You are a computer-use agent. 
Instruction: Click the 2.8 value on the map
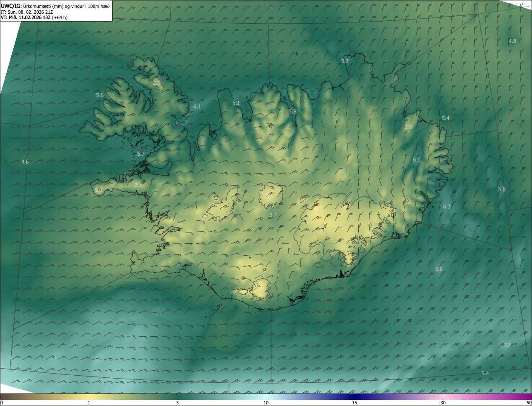408,127
